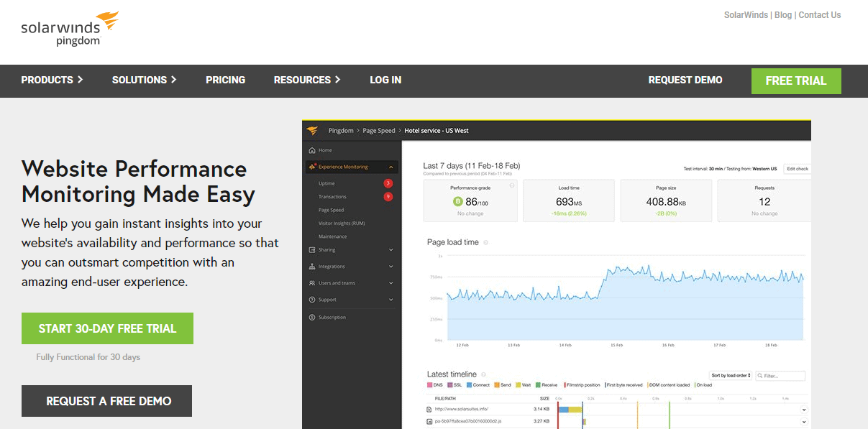Viewport: 868px width, 429px height.
Task: Click the green B grade badge
Action: [457, 202]
